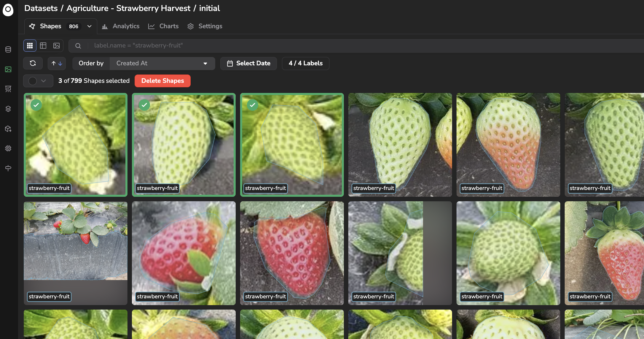Click the 'Order by' label
644x339 pixels.
tap(91, 64)
